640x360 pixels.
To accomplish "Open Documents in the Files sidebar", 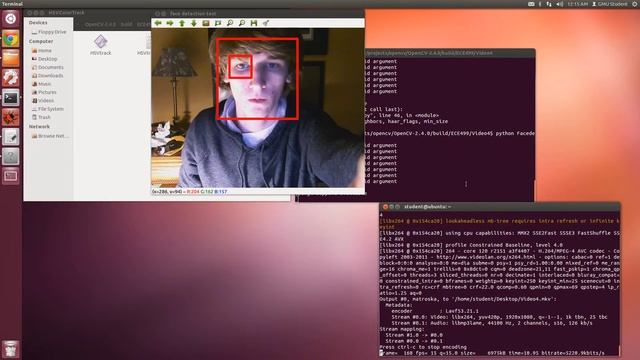I will [x=47, y=67].
